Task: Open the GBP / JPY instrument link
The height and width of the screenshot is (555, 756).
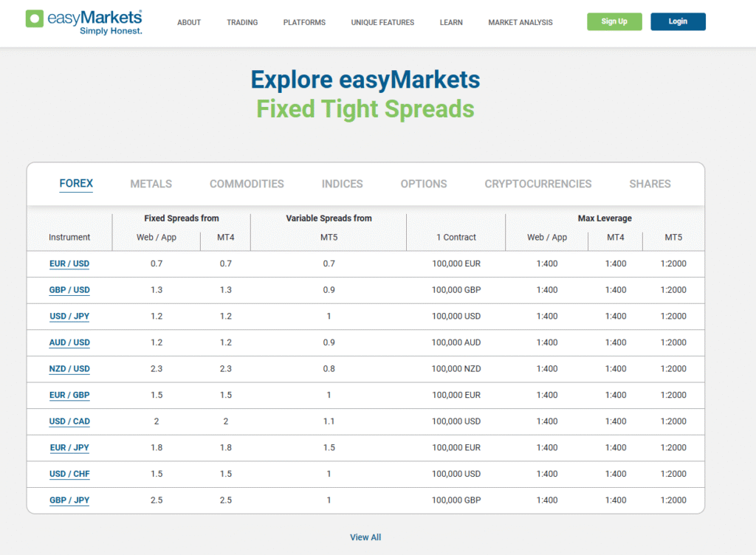Action: [69, 500]
